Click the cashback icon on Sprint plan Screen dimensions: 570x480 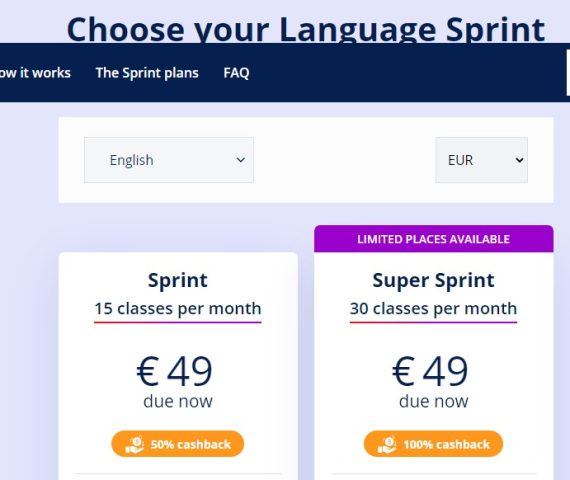[135, 444]
